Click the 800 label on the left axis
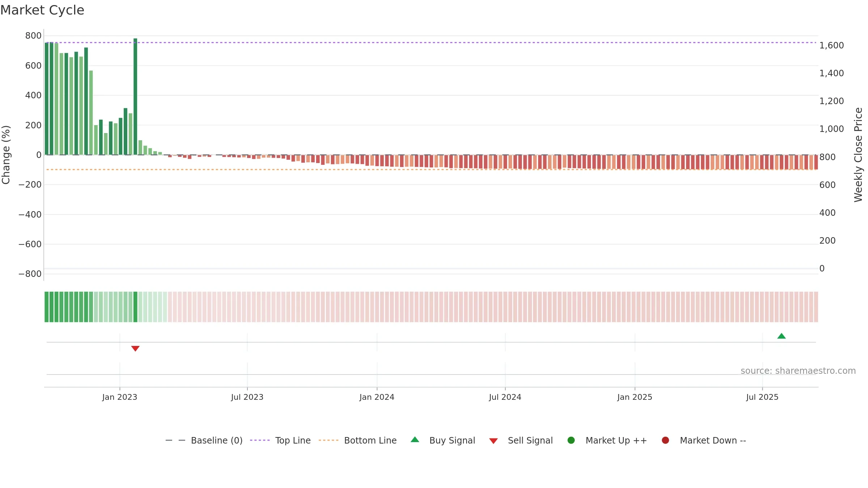Viewport: 868px width, 488px height. coord(33,36)
